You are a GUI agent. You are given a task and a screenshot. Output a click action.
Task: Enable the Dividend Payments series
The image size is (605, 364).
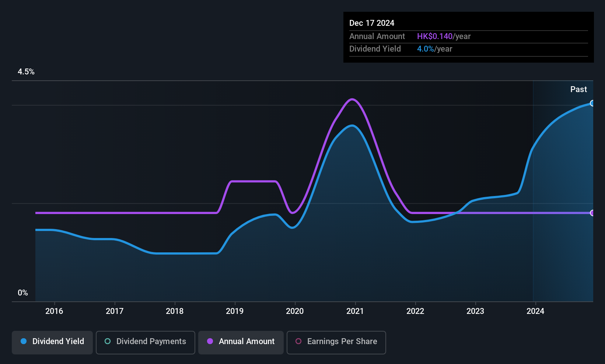[146, 342]
